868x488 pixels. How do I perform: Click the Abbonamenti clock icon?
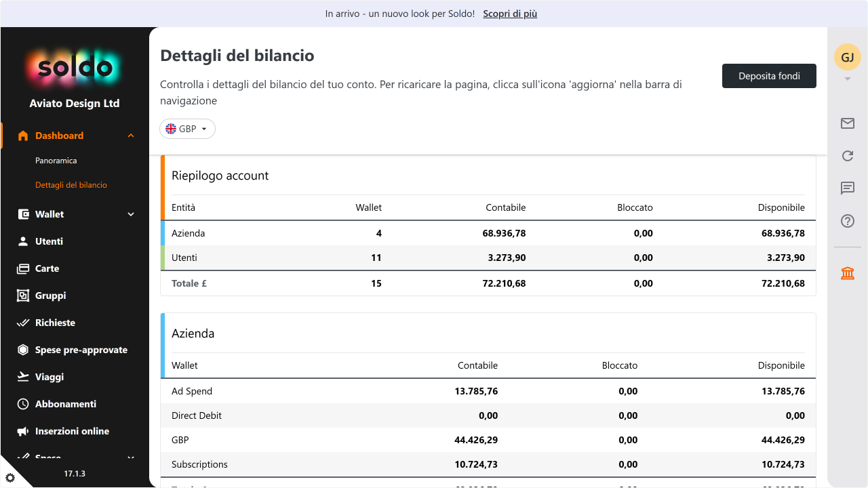click(23, 404)
